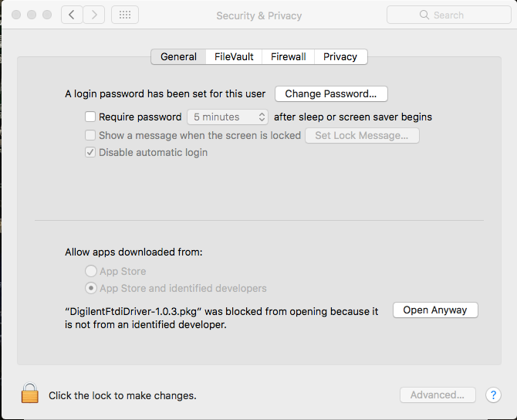Select App Store and identified developers option

91,288
